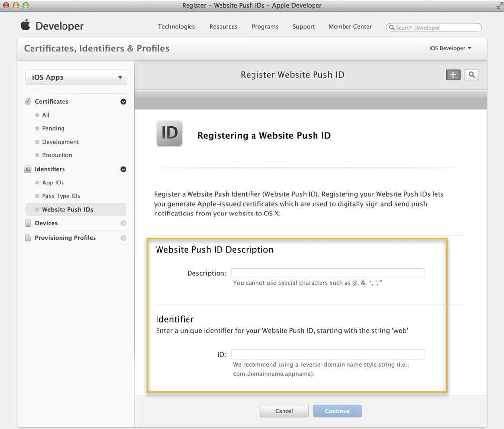The width and height of the screenshot is (504, 429).
Task: Select Pending certificates
Action: (53, 128)
